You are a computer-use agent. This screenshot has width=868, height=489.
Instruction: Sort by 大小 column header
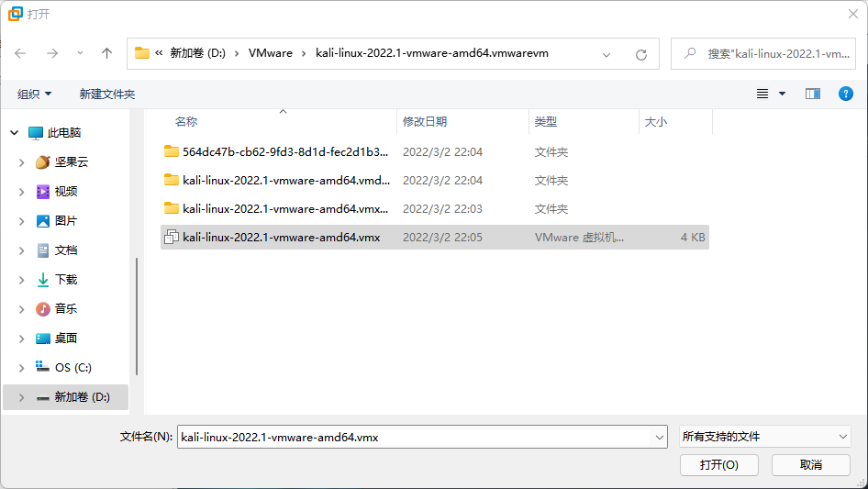tap(655, 122)
